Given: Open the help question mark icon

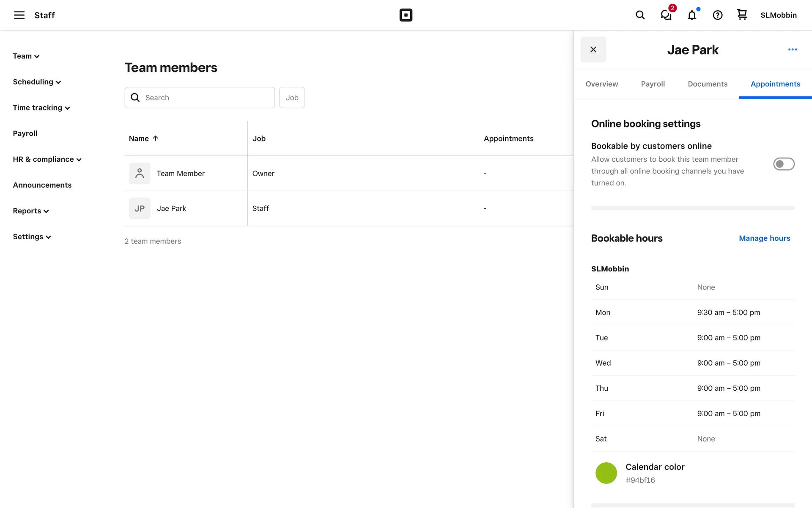Looking at the screenshot, I should [x=717, y=15].
